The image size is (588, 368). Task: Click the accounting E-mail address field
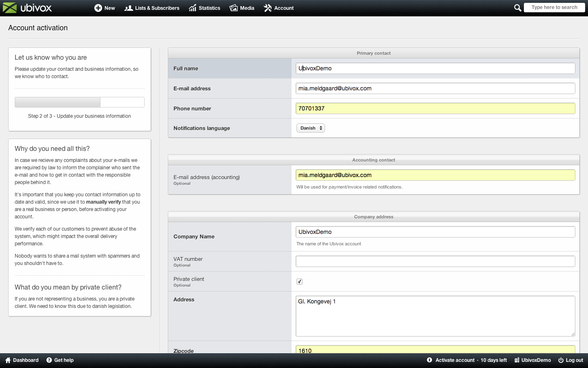[x=435, y=175]
